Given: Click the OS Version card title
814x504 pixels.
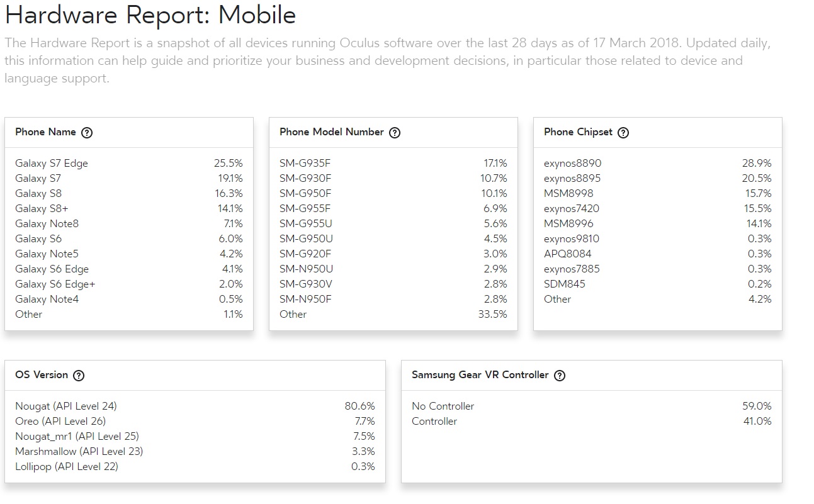Looking at the screenshot, I should (x=42, y=375).
